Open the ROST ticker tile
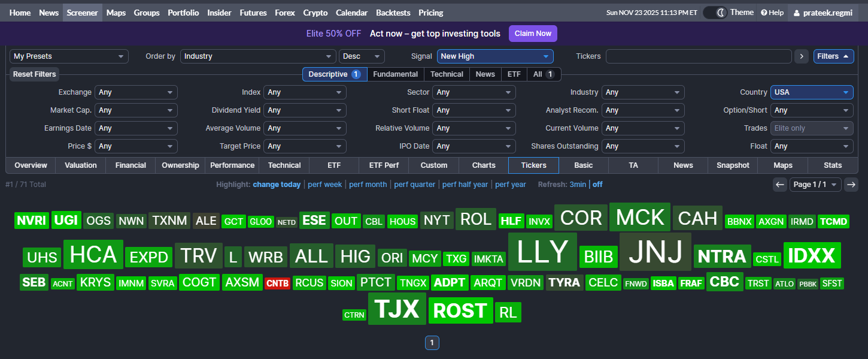Viewport: 868px width, 359px height. (x=460, y=310)
